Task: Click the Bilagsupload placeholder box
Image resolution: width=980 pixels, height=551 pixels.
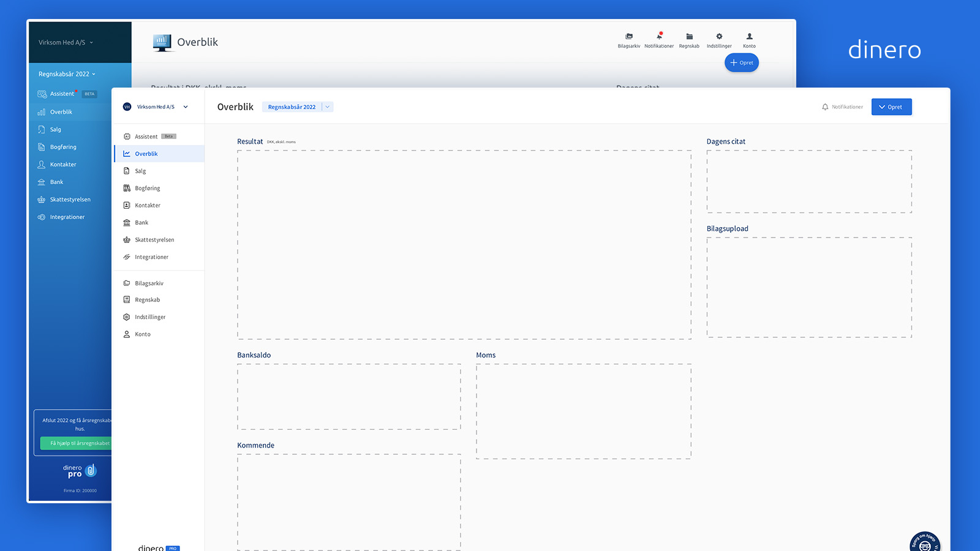Action: click(x=809, y=287)
